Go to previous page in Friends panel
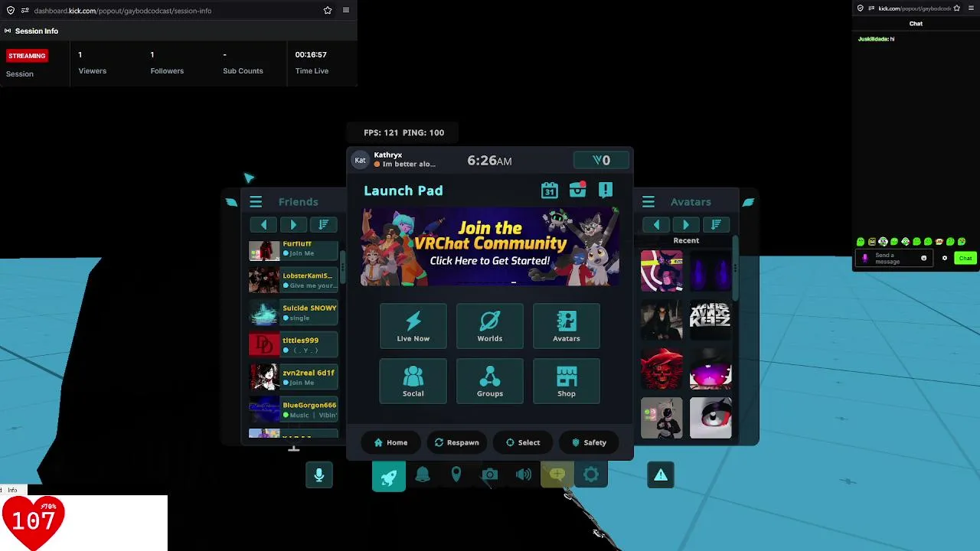Viewport: 980px width, 551px height. (x=263, y=224)
